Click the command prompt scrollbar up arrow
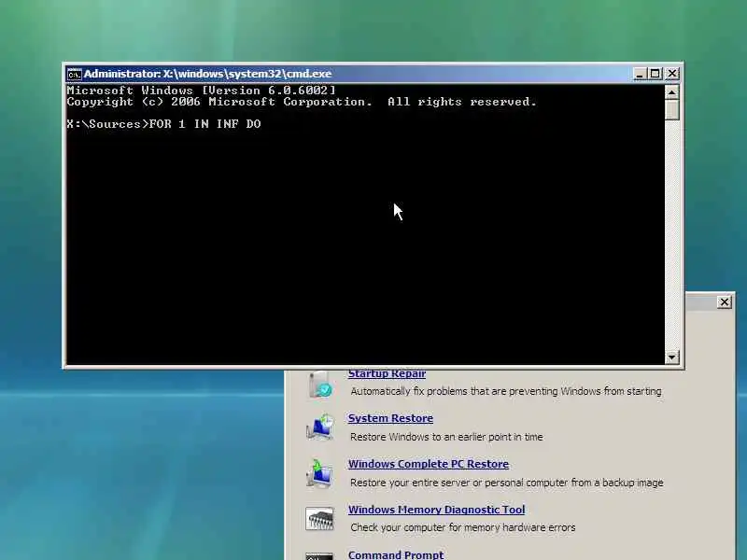Viewport: 747px width, 560px height. (x=671, y=91)
